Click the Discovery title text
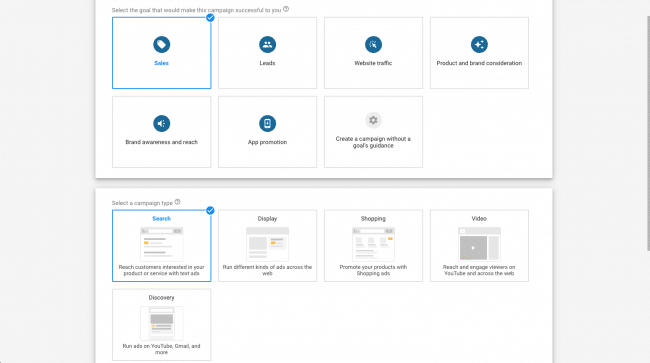The width and height of the screenshot is (650, 363). pos(161,298)
